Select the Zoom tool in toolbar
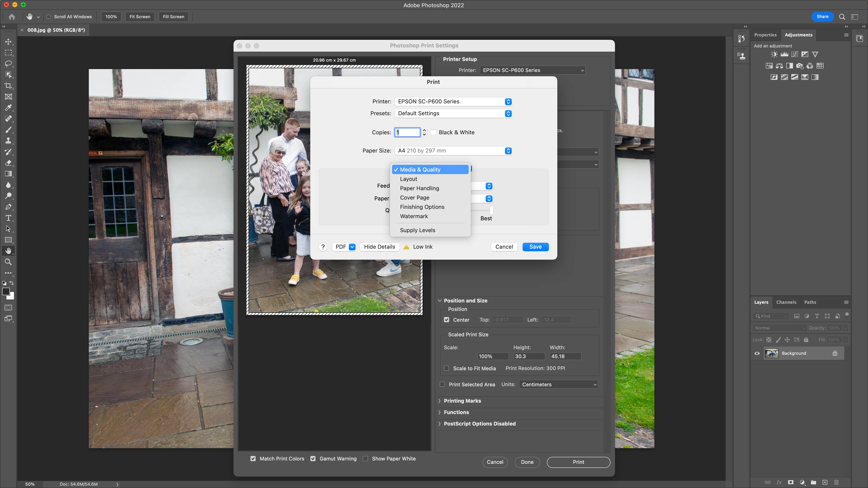868x488 pixels. (x=8, y=262)
